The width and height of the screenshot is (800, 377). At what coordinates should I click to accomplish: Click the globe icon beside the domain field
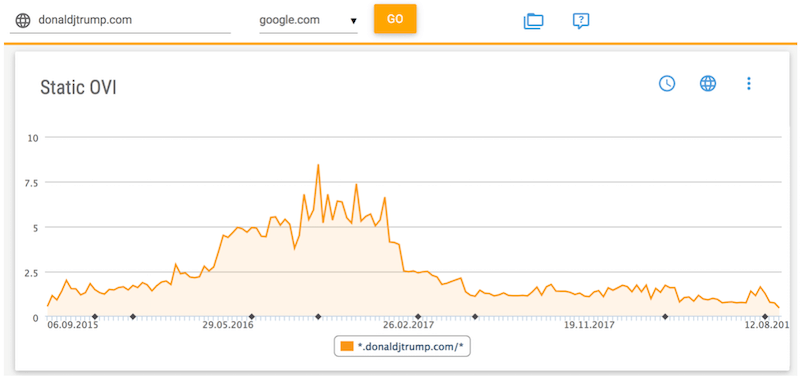pos(22,20)
